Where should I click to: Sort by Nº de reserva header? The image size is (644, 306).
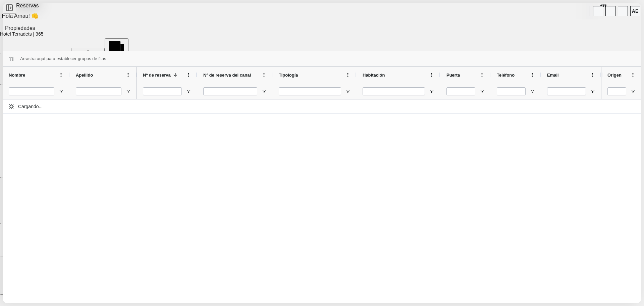tap(157, 75)
